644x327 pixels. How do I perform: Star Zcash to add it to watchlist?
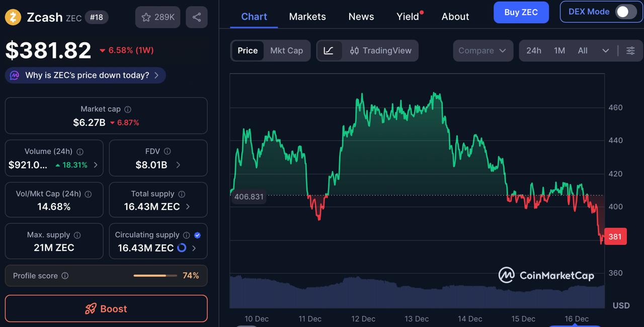click(146, 17)
